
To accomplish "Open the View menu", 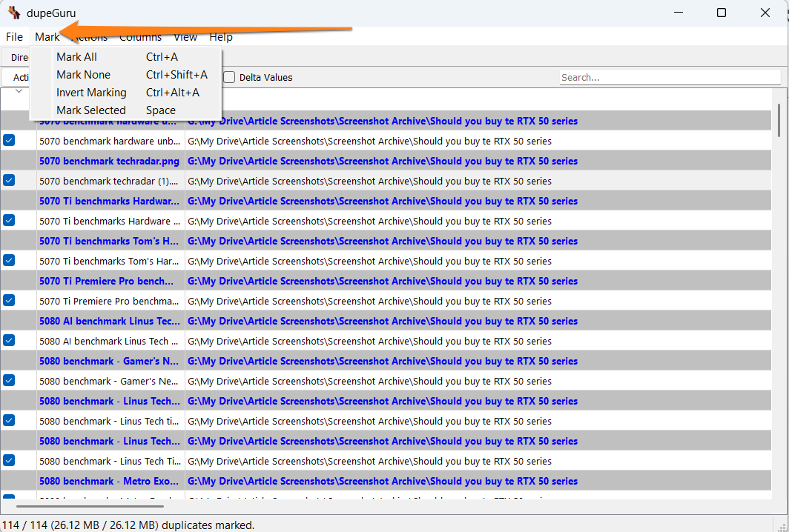I will coord(185,37).
